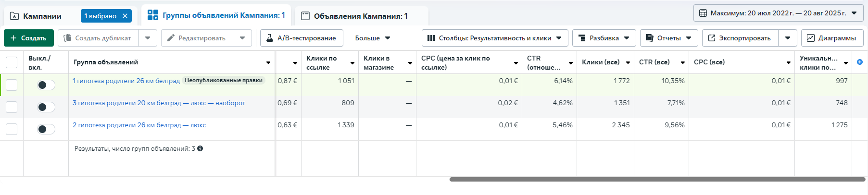Image resolution: width=868 pixels, height=195 pixels.
Task: Click Экспортировать export button
Action: [739, 38]
